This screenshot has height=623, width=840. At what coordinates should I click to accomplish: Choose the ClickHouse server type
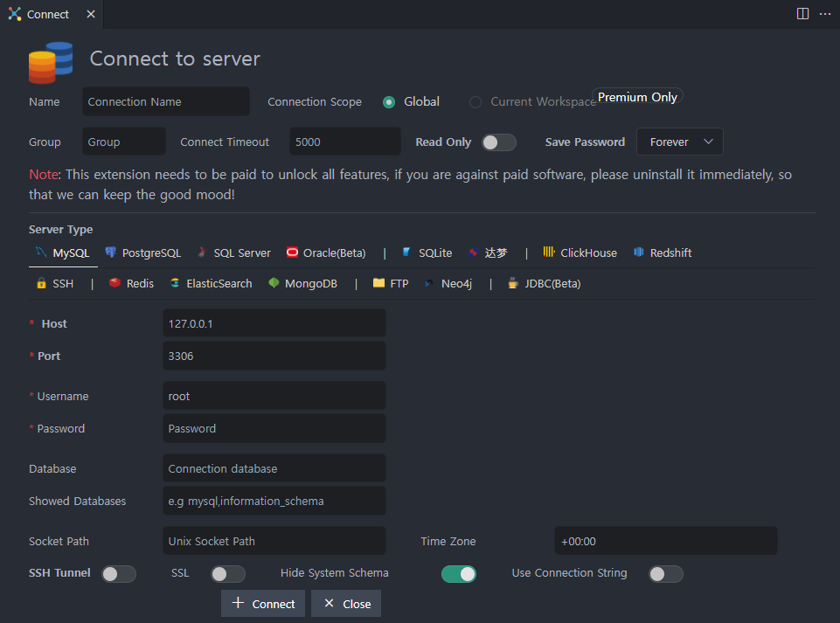(x=580, y=253)
